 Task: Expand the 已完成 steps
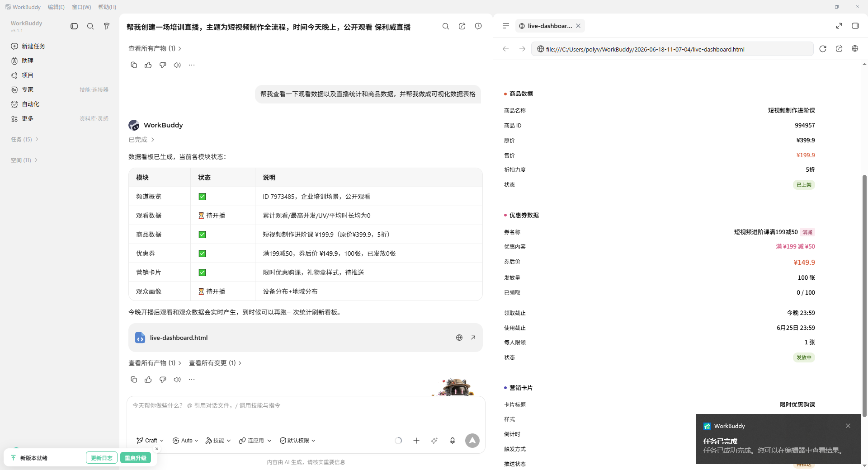point(142,140)
